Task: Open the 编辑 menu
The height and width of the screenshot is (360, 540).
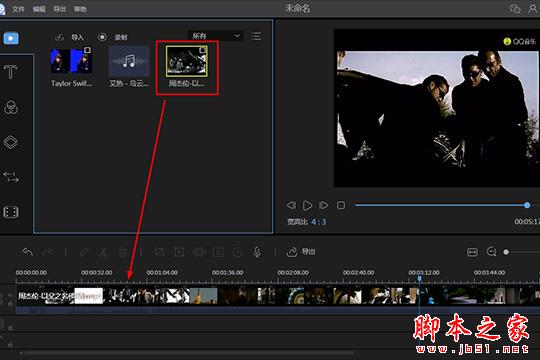Action: click(39, 9)
